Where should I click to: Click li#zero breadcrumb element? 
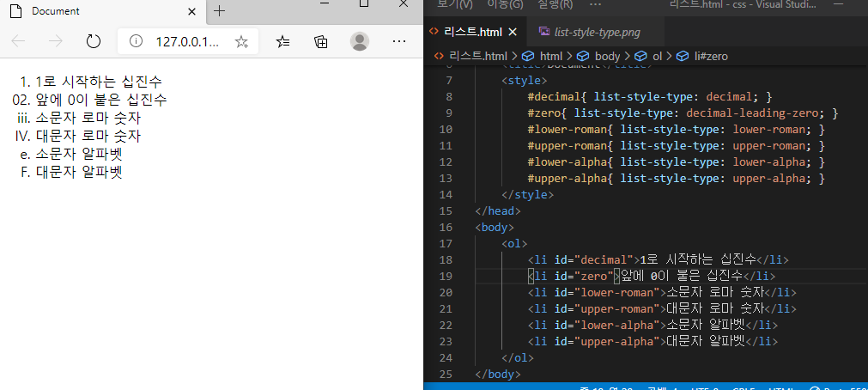click(711, 56)
